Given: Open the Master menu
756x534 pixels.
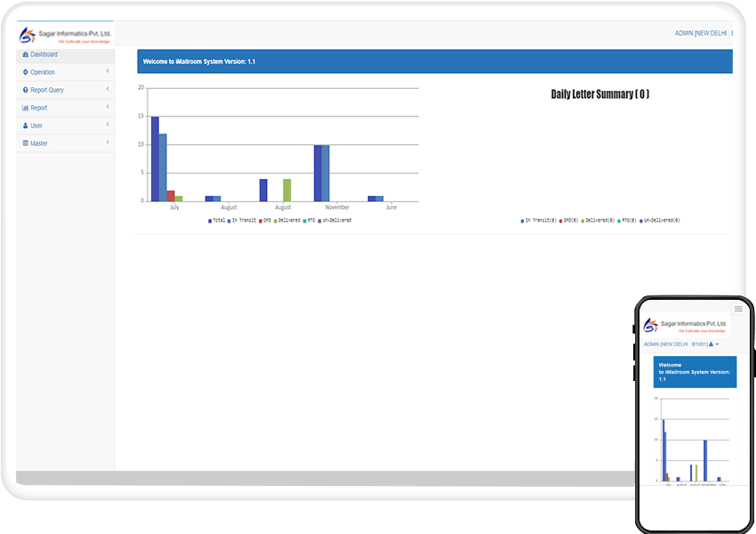Looking at the screenshot, I should 66,143.
